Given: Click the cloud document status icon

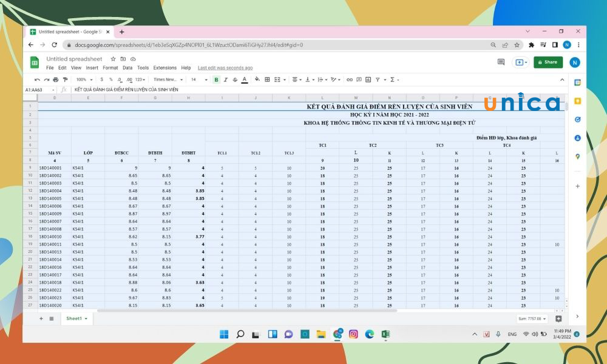Looking at the screenshot, I should click(133, 59).
